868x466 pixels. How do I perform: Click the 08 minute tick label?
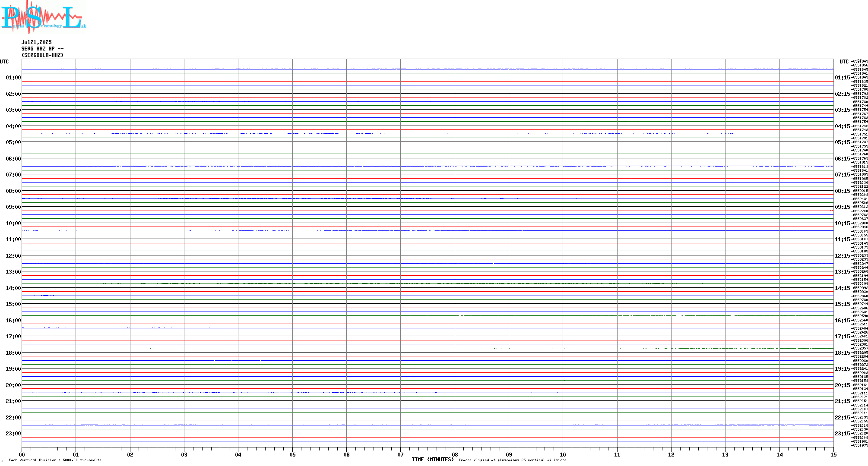point(455,454)
